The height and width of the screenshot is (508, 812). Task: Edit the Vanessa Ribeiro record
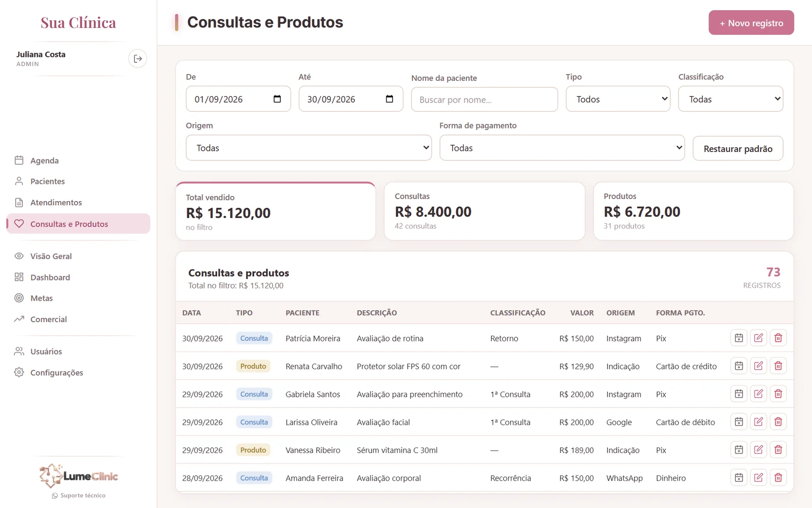point(758,450)
